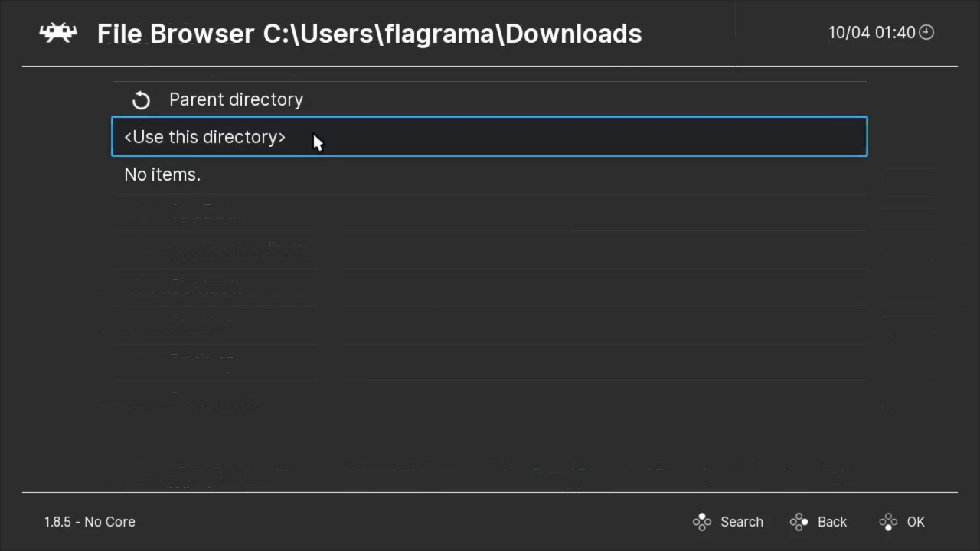Click "Downloads" in the header path

[573, 34]
